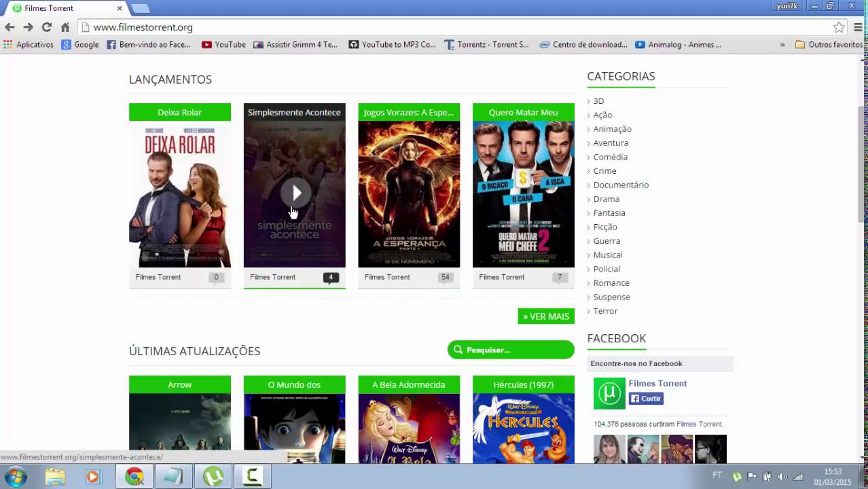This screenshot has width=868, height=489.
Task: Select Comédia category
Action: tap(610, 157)
